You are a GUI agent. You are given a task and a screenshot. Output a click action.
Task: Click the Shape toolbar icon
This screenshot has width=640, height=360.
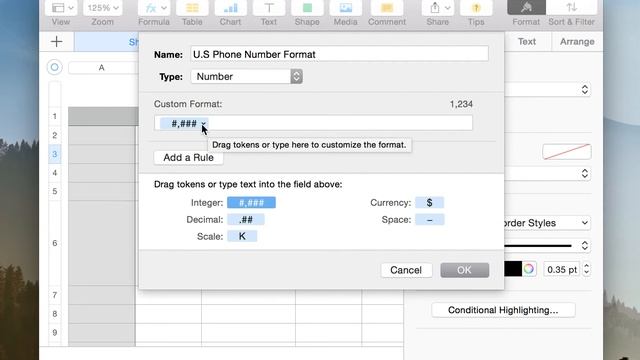307,8
